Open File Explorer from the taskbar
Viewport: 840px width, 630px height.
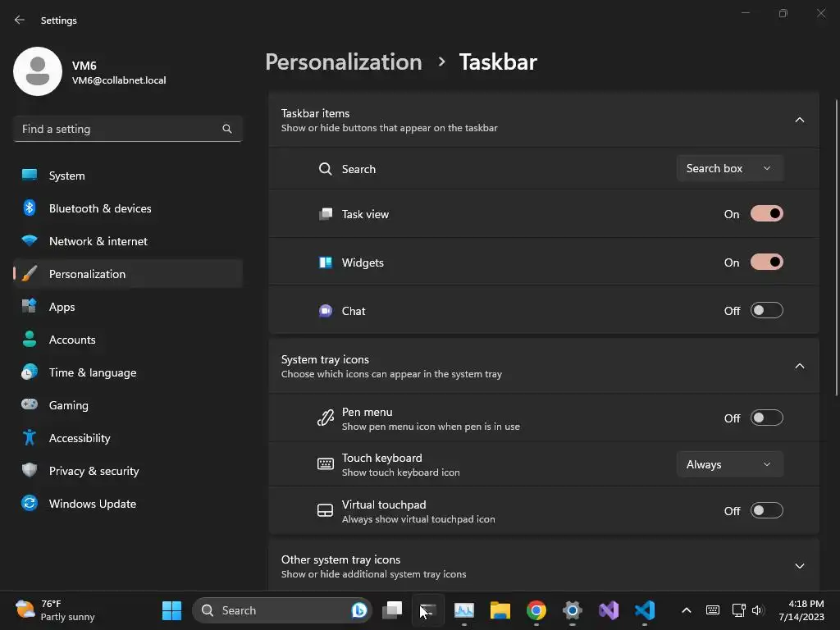(x=500, y=610)
